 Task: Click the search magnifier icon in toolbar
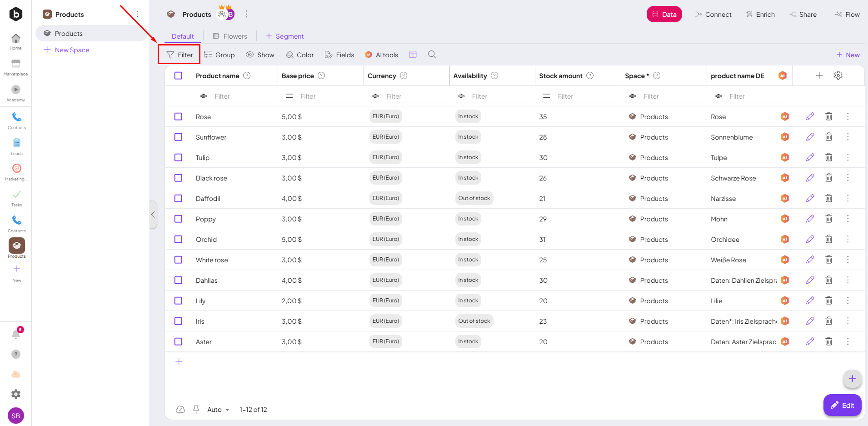tap(432, 55)
